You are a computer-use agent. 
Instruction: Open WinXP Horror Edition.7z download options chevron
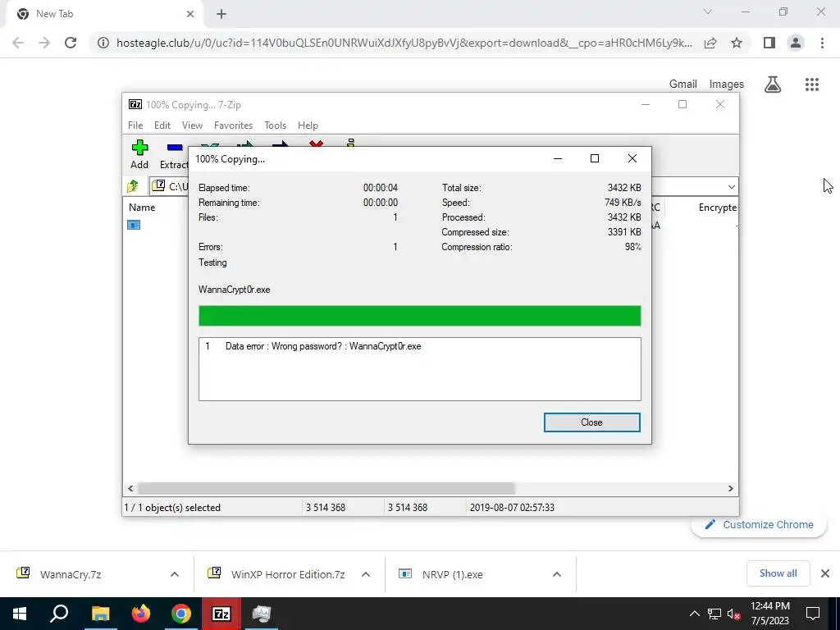[x=366, y=574]
